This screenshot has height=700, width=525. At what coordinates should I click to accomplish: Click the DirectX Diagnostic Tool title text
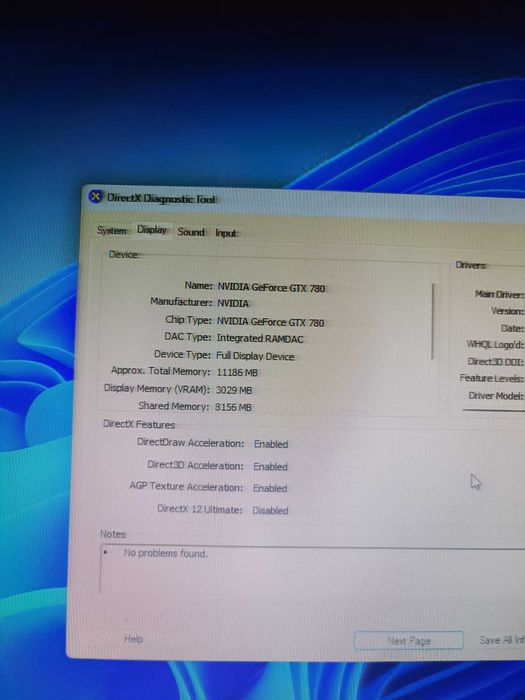pos(161,199)
